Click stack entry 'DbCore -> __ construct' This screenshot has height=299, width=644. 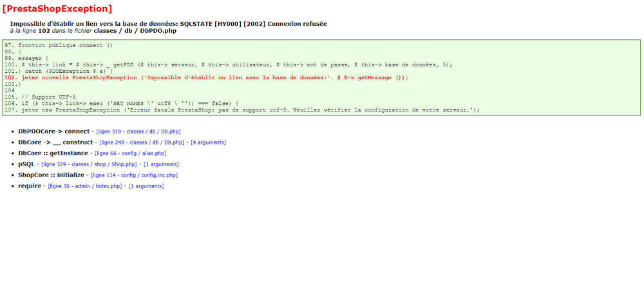tap(55, 142)
